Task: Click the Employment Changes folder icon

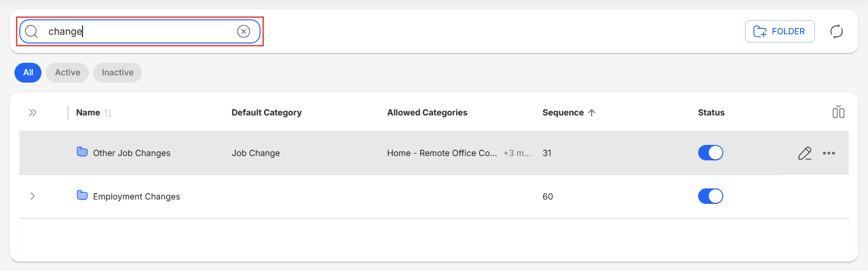Action: [x=83, y=196]
